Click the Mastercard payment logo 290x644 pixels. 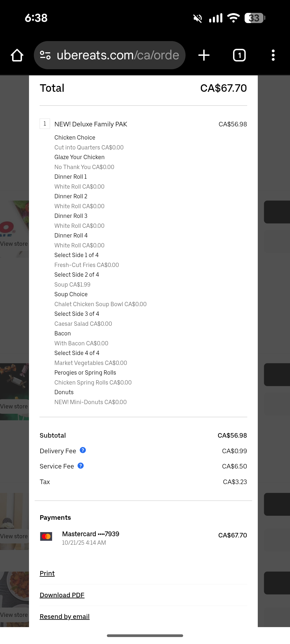tap(46, 536)
